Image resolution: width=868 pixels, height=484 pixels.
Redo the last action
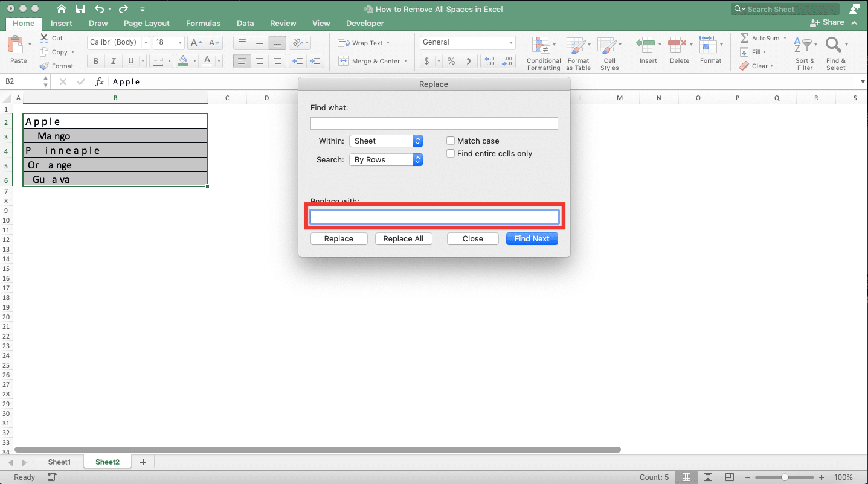pos(123,9)
